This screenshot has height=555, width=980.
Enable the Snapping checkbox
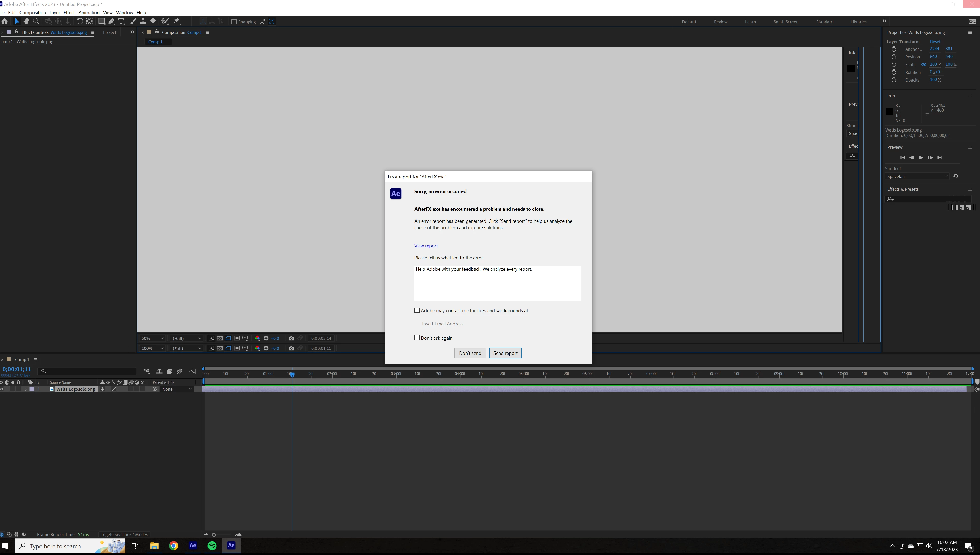coord(234,22)
